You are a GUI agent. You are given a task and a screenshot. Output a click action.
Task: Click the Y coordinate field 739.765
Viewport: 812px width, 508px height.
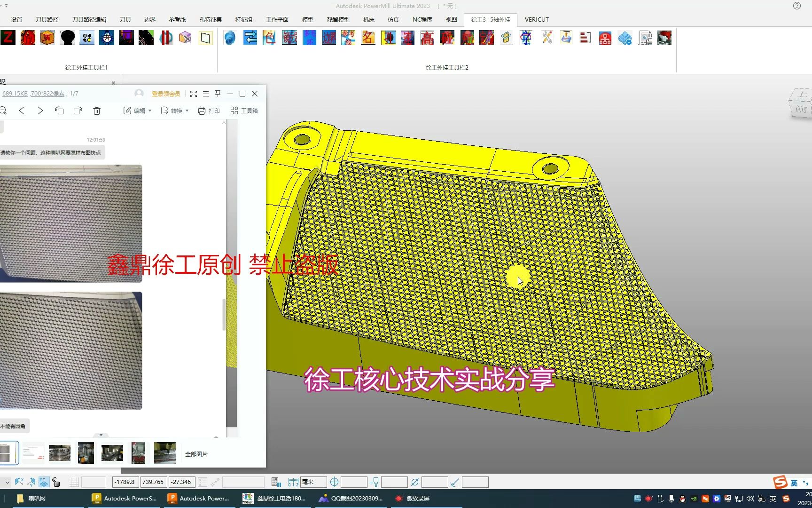point(153,482)
